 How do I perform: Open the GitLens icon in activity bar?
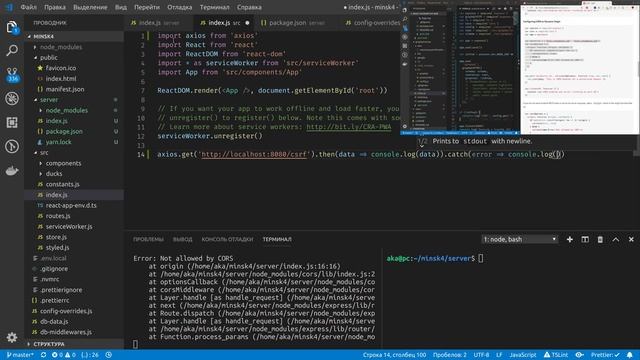click(x=12, y=146)
